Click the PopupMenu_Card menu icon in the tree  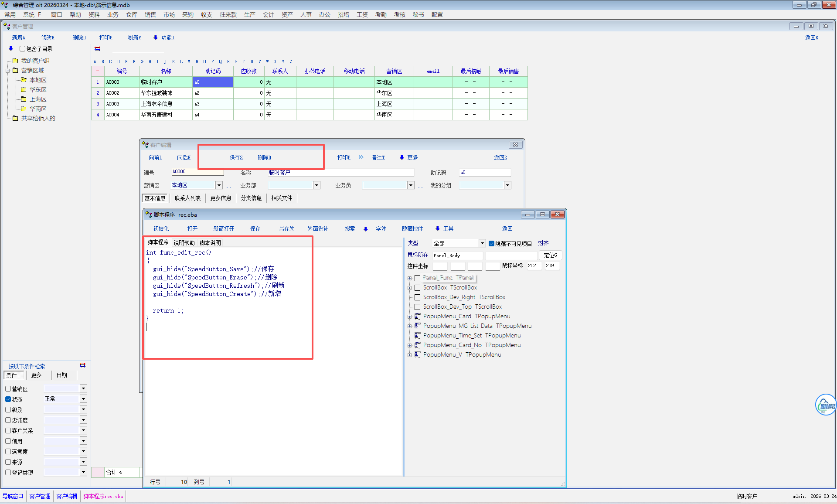417,316
